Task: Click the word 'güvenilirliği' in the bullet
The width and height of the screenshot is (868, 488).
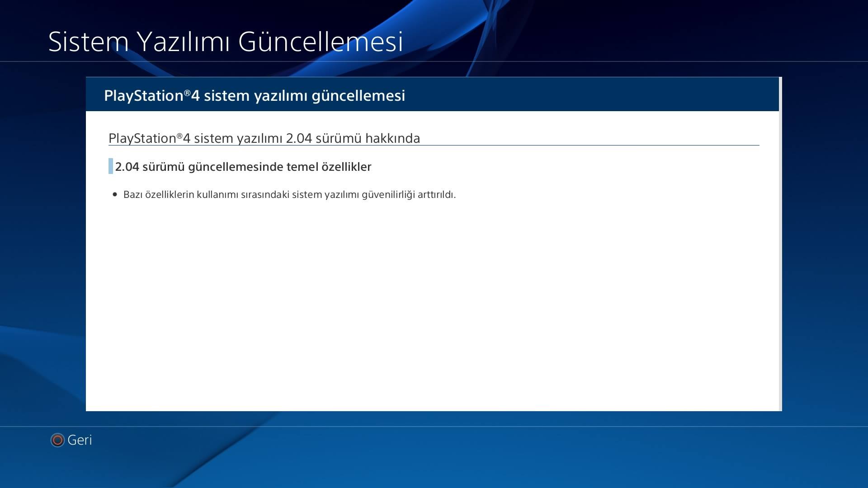Action: 388,195
